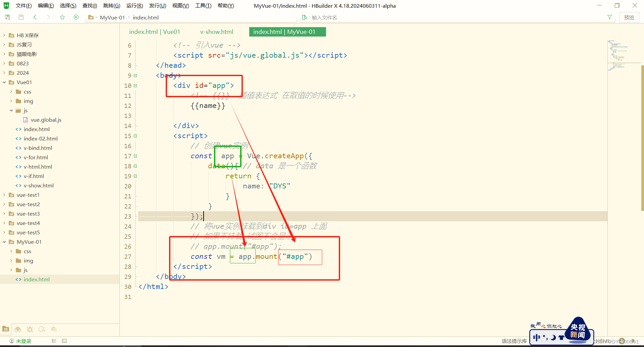The height and width of the screenshot is (347, 644).
Task: Go forward with the right arrow icon
Action: [x=49, y=17]
